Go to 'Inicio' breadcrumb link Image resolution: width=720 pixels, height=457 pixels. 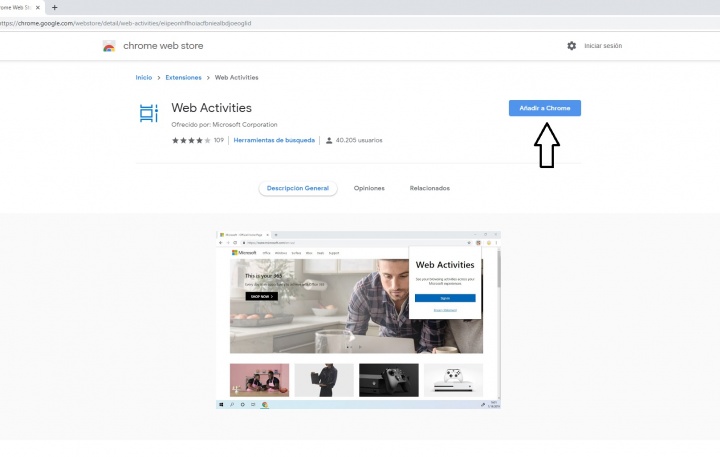point(144,77)
